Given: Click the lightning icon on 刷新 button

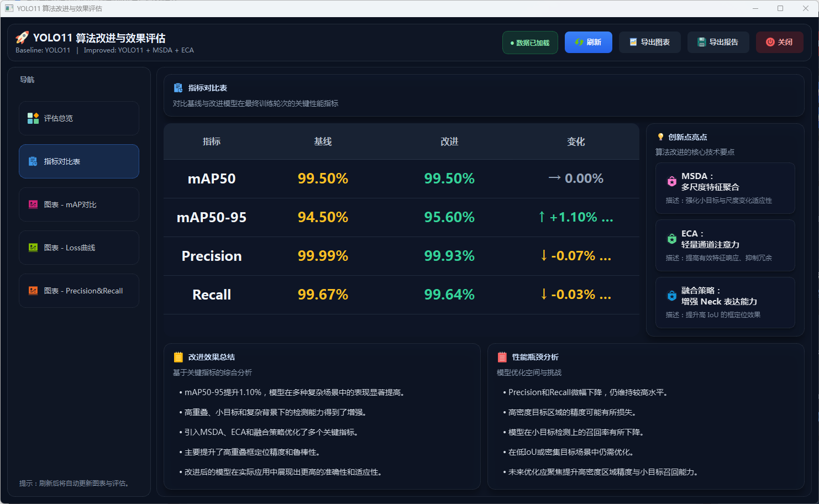Looking at the screenshot, I should (579, 42).
